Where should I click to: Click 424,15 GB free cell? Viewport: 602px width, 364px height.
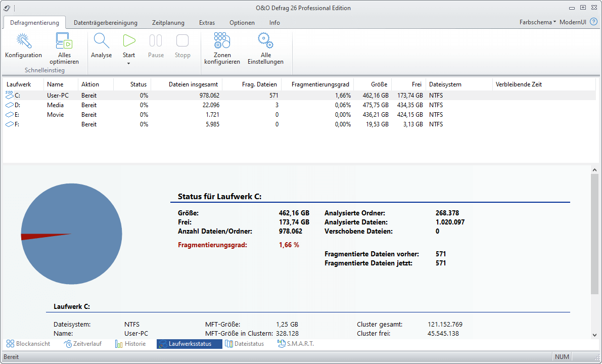tap(410, 114)
